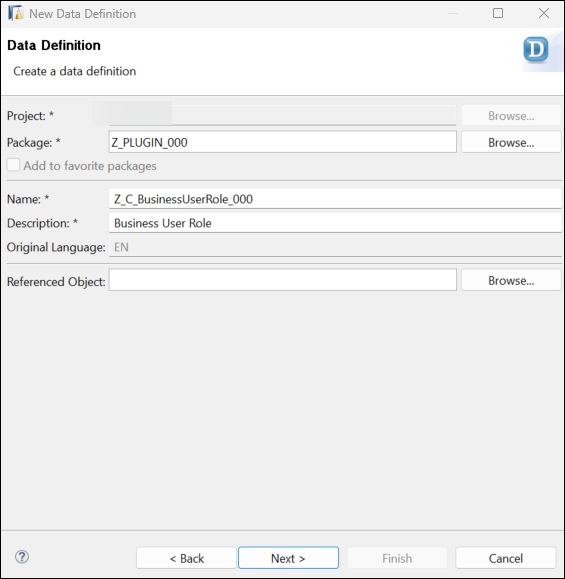The width and height of the screenshot is (565, 579).
Task: Go to the Next wizard step
Action: (x=288, y=558)
